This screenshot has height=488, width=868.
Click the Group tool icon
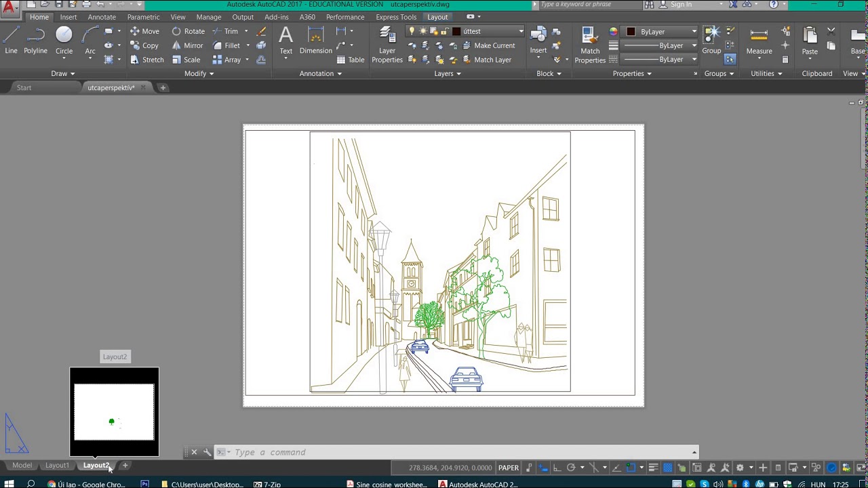click(711, 40)
